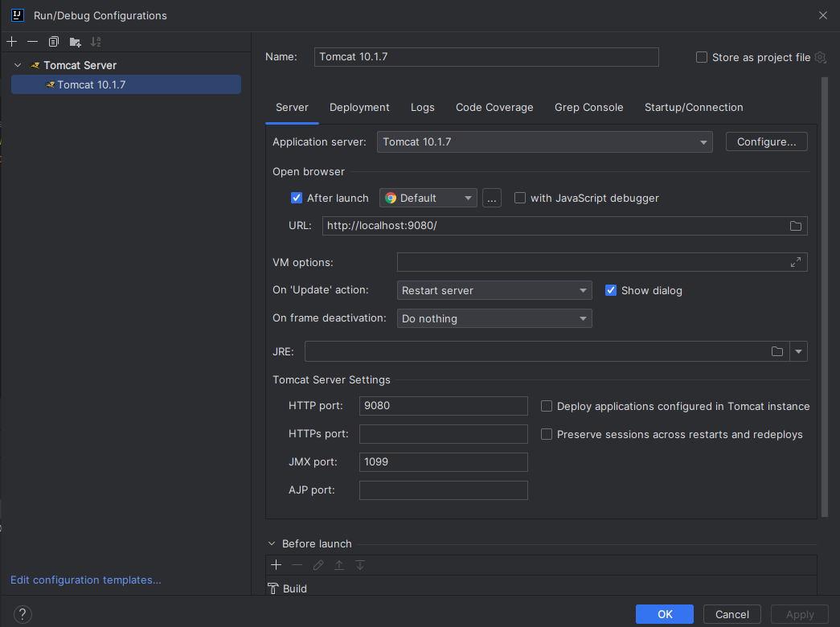Open the Startup/Connection tab
This screenshot has width=840, height=627.
coord(694,107)
